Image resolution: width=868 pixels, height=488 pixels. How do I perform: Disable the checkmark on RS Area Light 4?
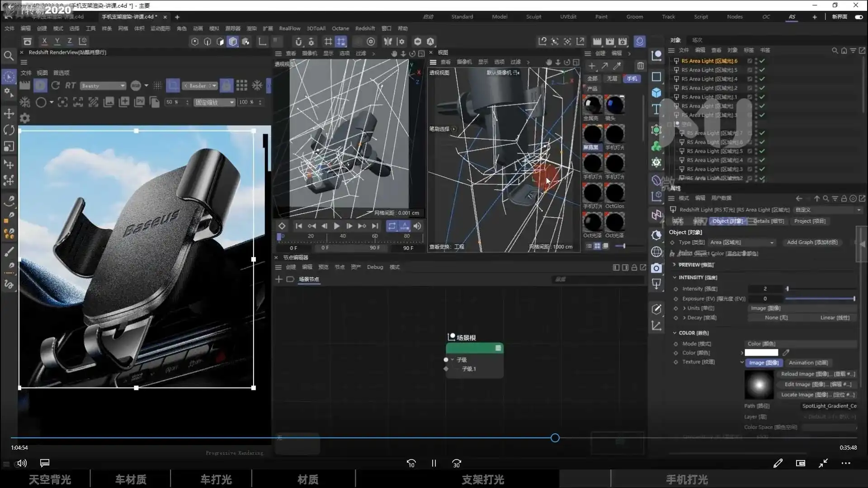(762, 79)
